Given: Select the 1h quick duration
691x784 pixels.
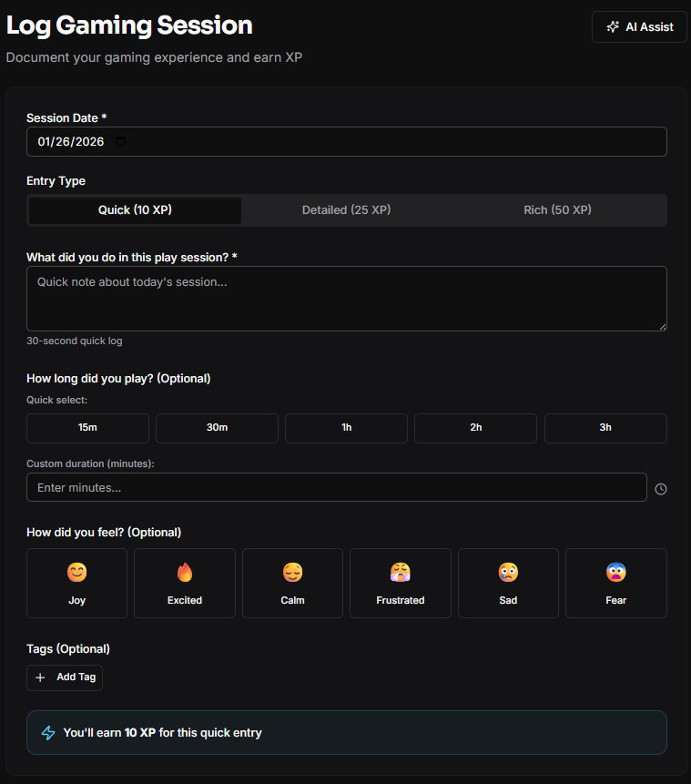Looking at the screenshot, I should [x=346, y=428].
